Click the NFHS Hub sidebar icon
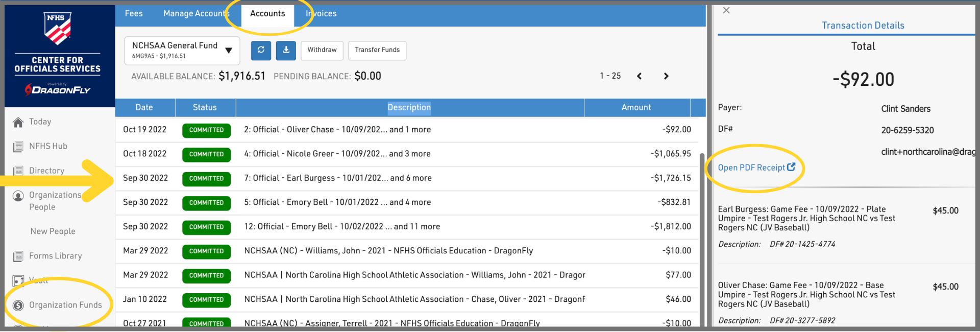Screen dimensions: 980x332 18,147
